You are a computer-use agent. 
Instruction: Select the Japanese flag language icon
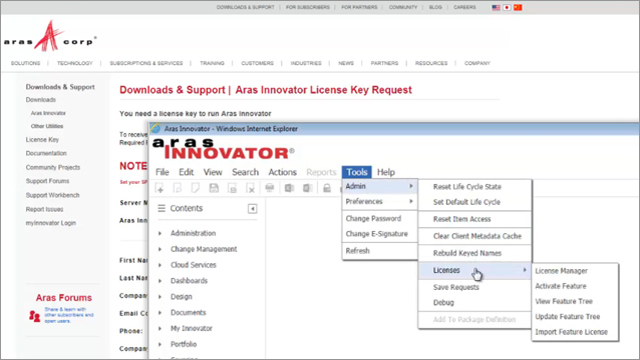pyautogui.click(x=507, y=7)
